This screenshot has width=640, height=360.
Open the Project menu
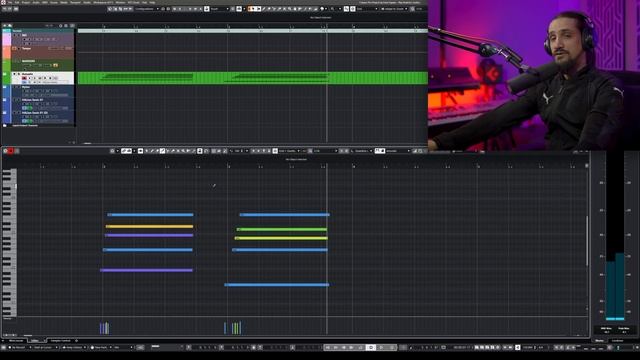click(x=26, y=2)
